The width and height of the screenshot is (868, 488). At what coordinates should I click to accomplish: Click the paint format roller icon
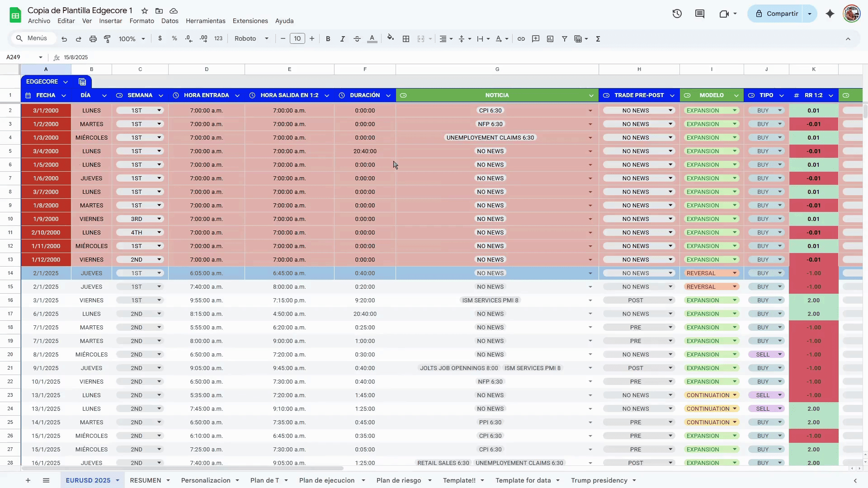click(107, 39)
